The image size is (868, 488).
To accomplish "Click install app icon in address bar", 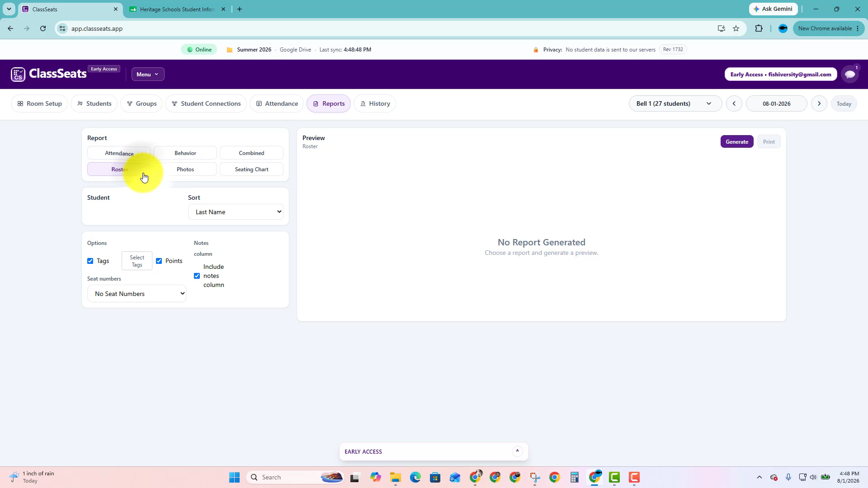I will tap(722, 28).
